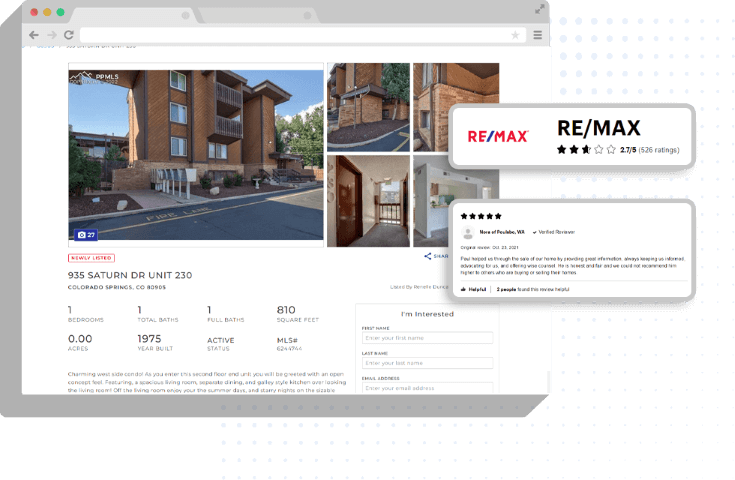Click the PPMLS logo on the photo
This screenshot has height=480, width=735.
[95, 78]
